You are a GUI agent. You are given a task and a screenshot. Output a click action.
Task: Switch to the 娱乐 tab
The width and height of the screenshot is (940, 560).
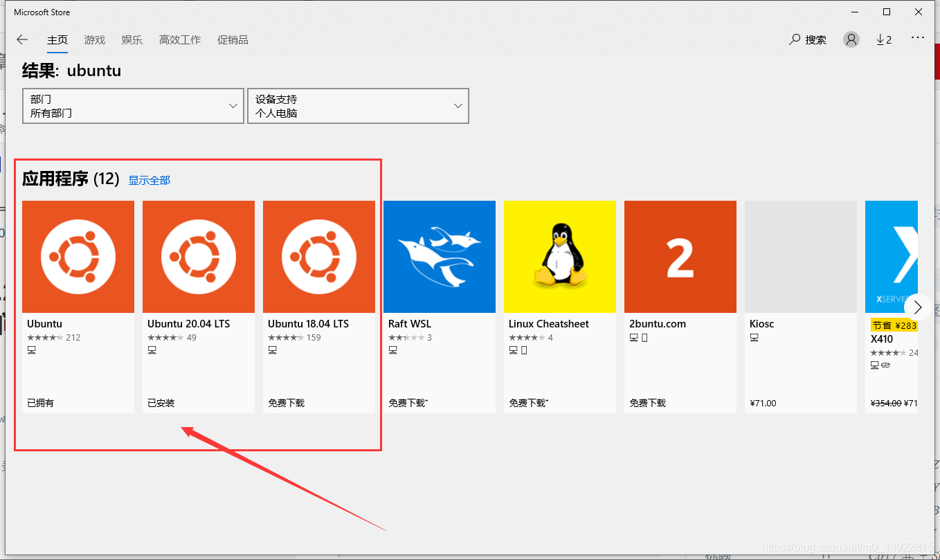132,40
